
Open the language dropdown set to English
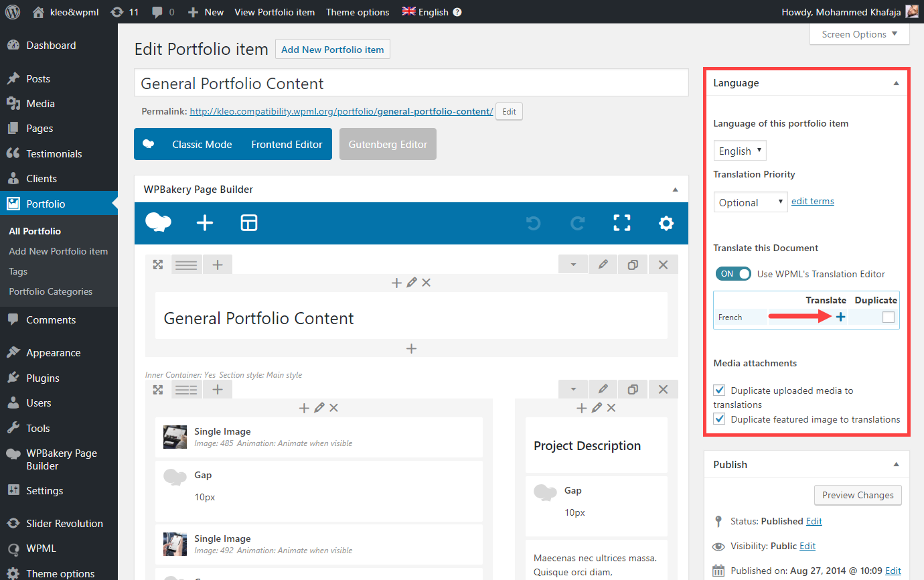click(x=740, y=151)
